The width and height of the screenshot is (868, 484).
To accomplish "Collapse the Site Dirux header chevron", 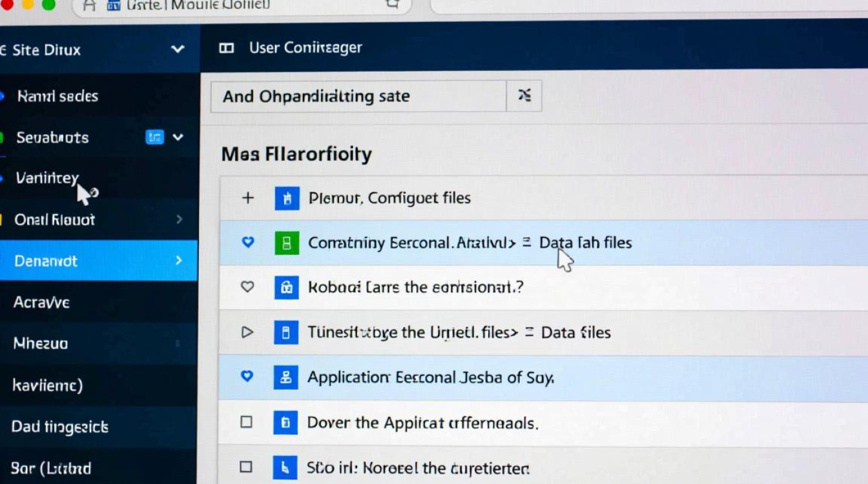I will coord(178,48).
